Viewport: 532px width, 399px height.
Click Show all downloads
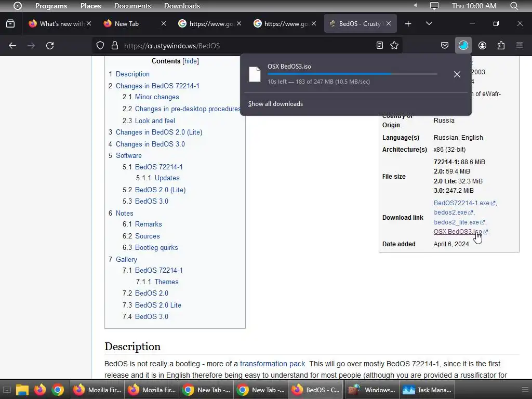point(275,104)
